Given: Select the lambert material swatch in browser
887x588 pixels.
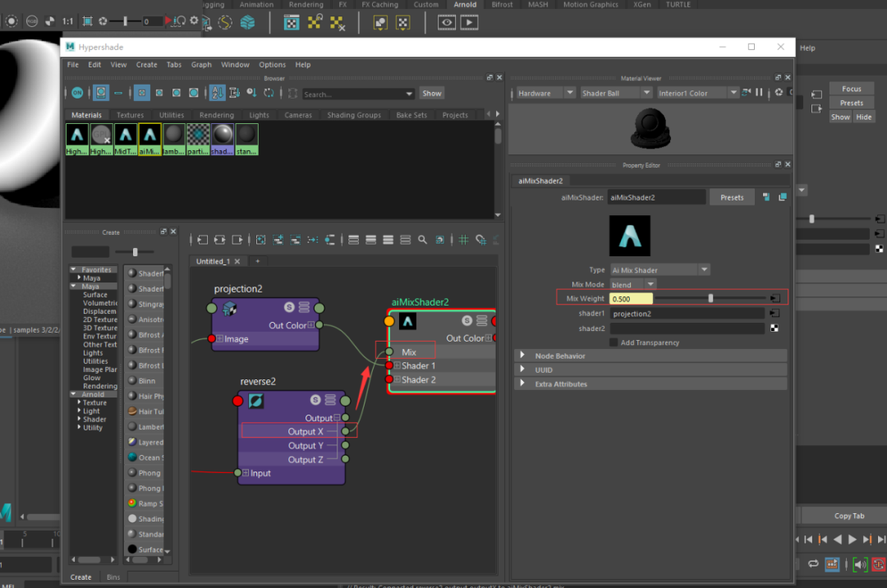Looking at the screenshot, I should [x=173, y=139].
